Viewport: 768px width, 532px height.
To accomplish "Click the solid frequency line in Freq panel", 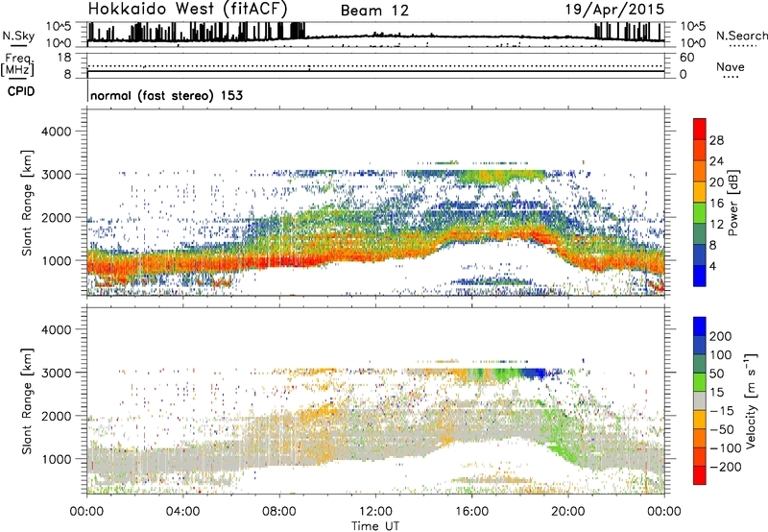I will point(375,71).
